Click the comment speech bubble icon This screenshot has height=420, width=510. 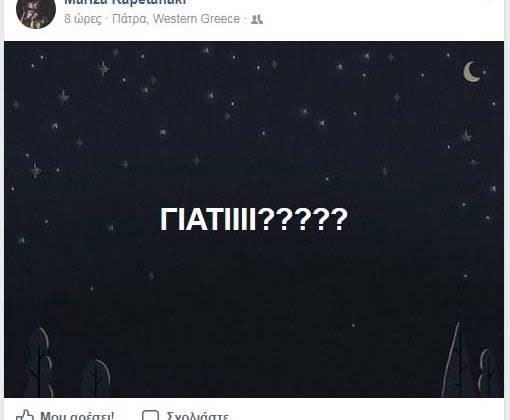pyautogui.click(x=150, y=415)
